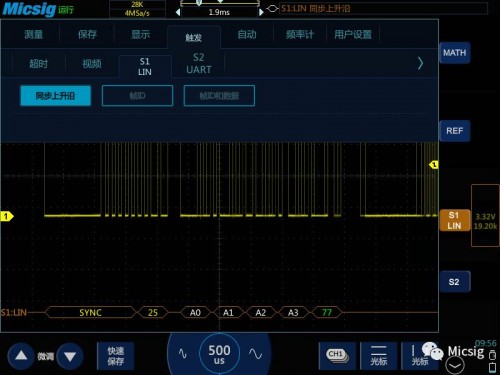Tap 快速保存 quick save button

(x=116, y=356)
